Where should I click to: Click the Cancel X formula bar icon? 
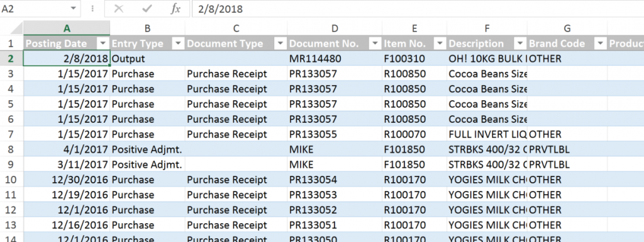coord(119,9)
